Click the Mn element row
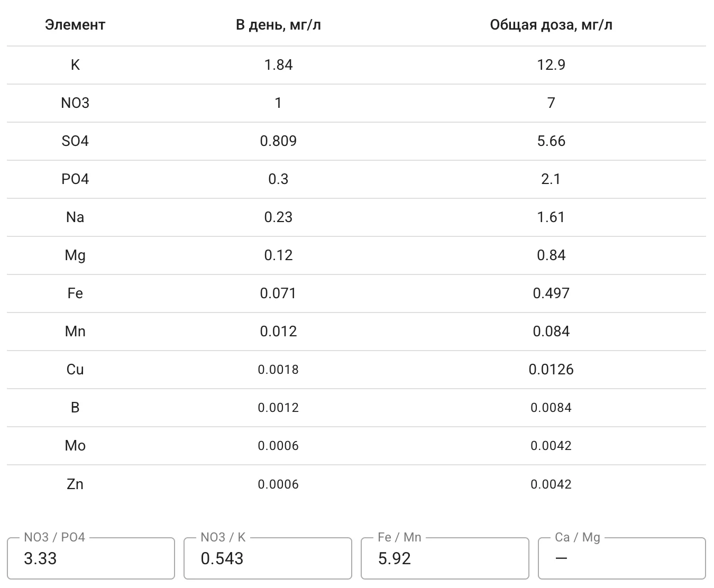Screen dimensions: 714x588 point(75,332)
